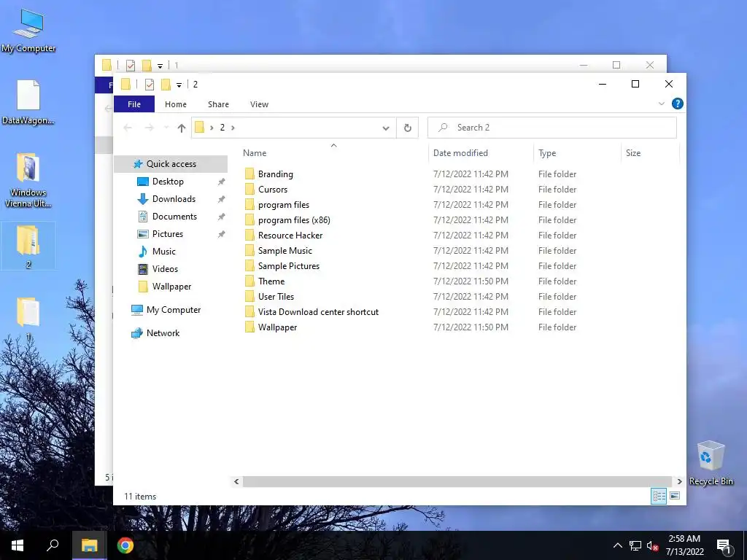Open taskbar Search magnifier
The image size is (747, 560).
coord(53,545)
